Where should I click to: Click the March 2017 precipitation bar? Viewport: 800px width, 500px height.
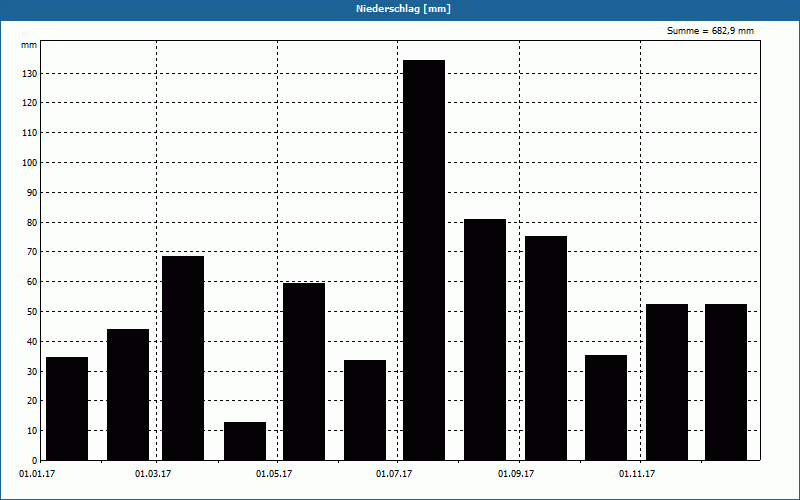(x=183, y=358)
